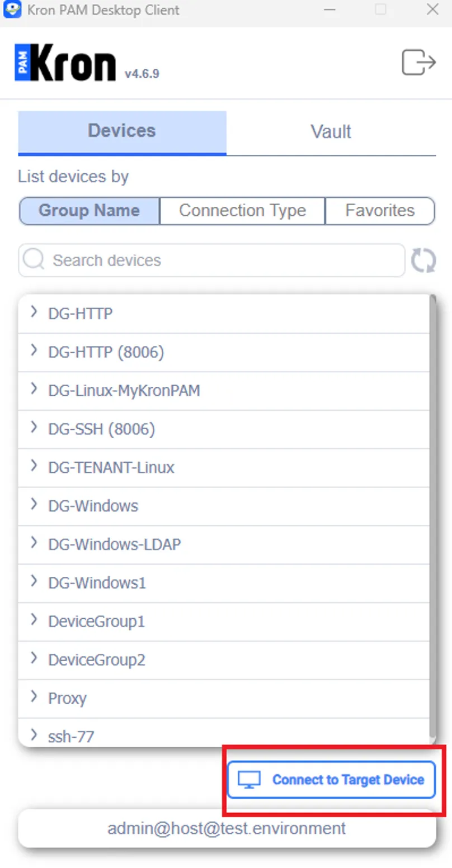Open the Vault tab
The image size is (452, 868).
331,132
